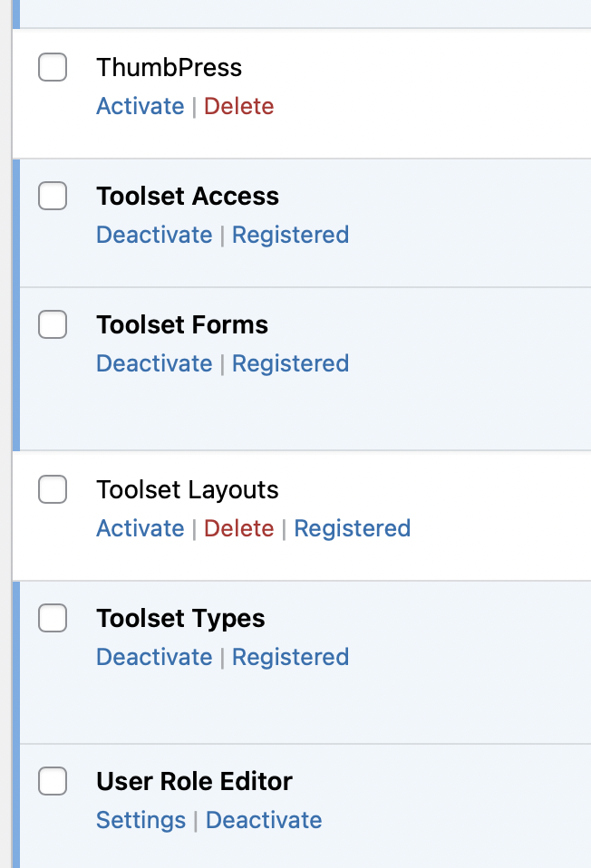This screenshot has width=591, height=868.
Task: Activate the ThumbPress plugin
Action: point(140,106)
